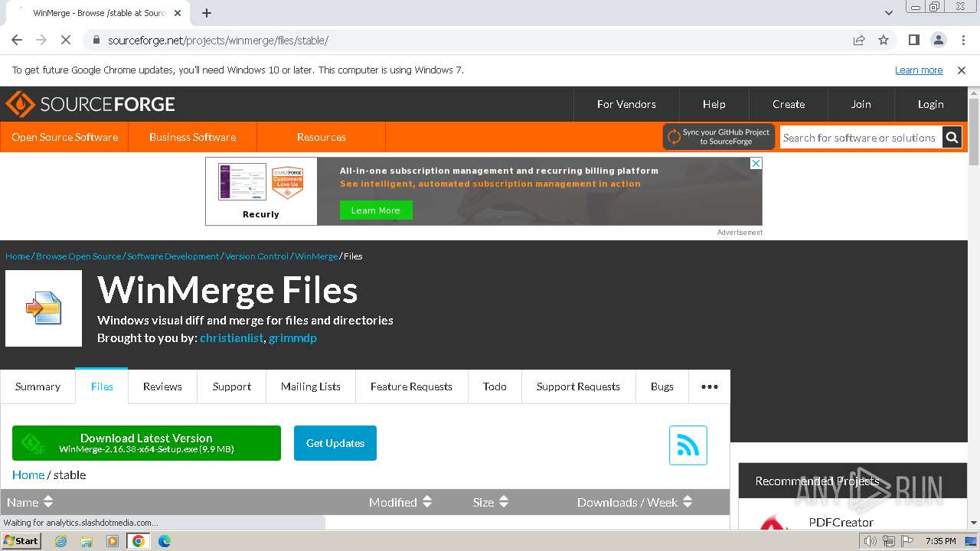Click the Search for software field
This screenshot has height=551, width=980.
click(x=861, y=138)
